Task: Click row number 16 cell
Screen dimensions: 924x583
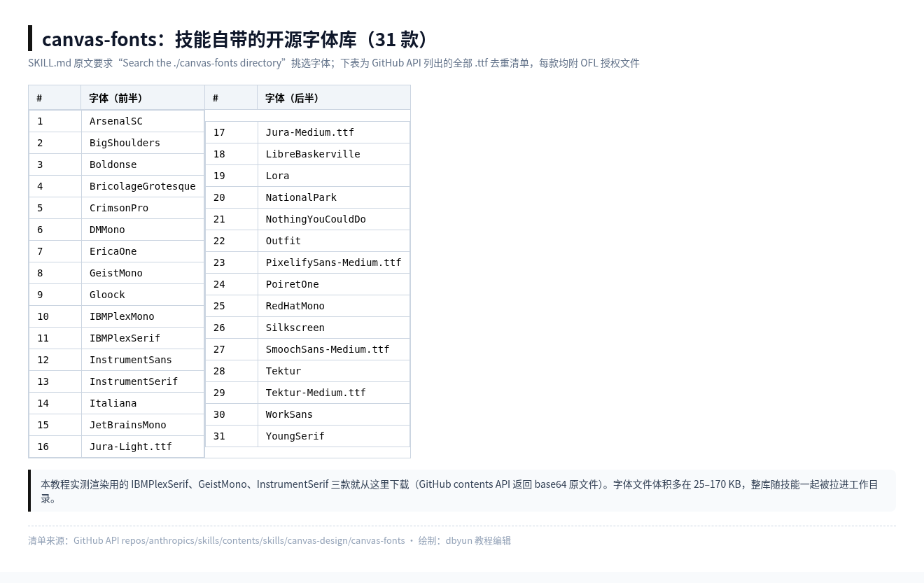Action: coord(55,447)
